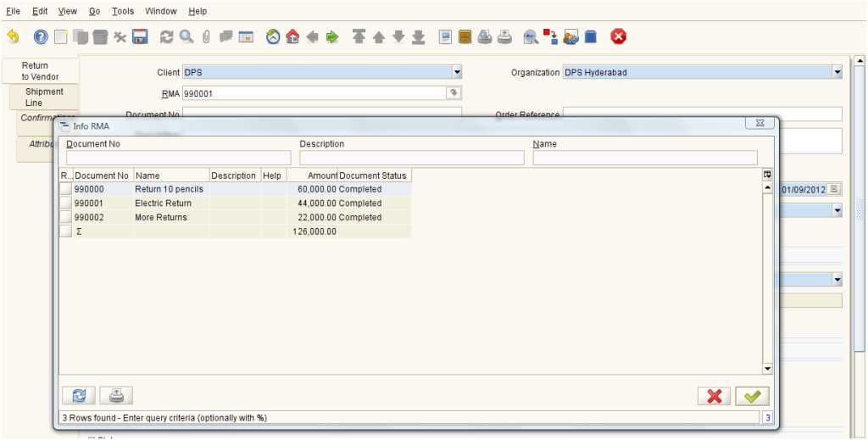Image resolution: width=868 pixels, height=440 pixels.
Task: Click the Info RMA scroll down arrow
Action: click(x=767, y=369)
